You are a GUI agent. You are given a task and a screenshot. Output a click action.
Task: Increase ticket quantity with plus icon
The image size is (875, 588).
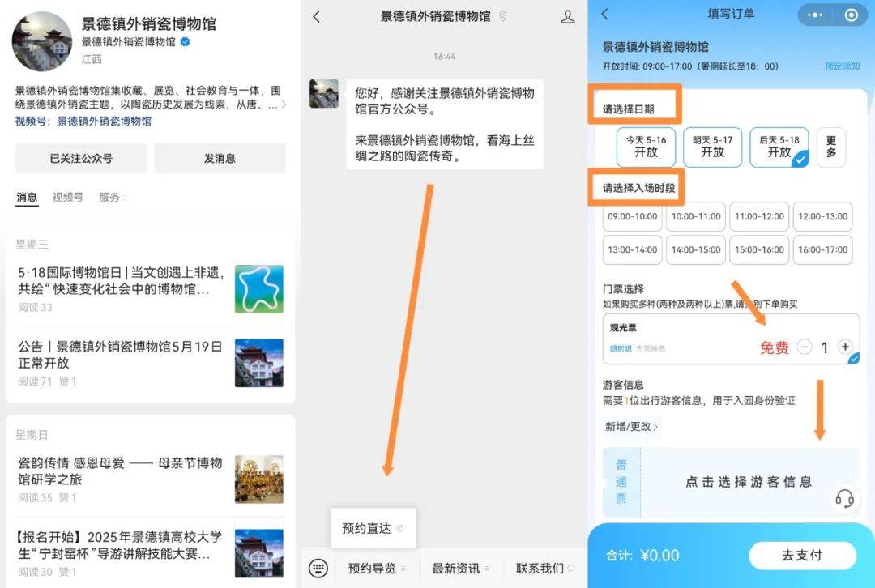pyautogui.click(x=845, y=347)
